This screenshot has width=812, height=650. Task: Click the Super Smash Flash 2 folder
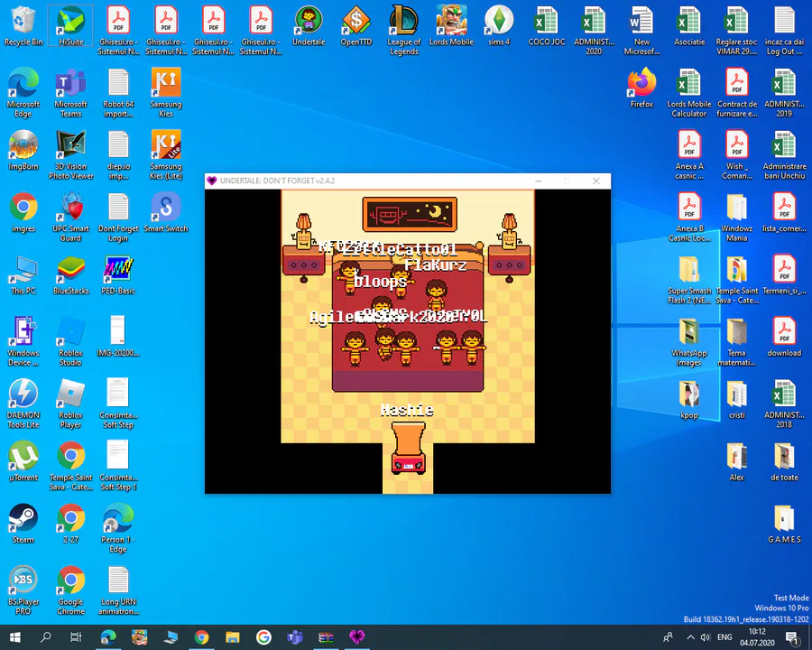point(688,279)
